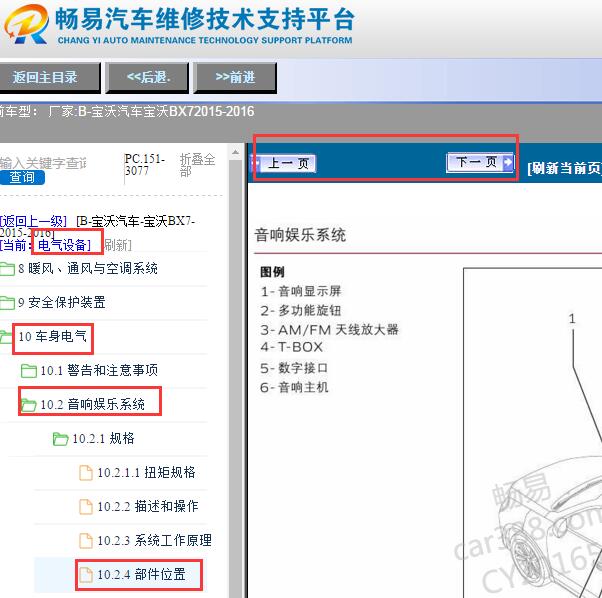The height and width of the screenshot is (598, 602).
Task: Click the 音响娱乐系统 page heading
Action: [x=300, y=235]
